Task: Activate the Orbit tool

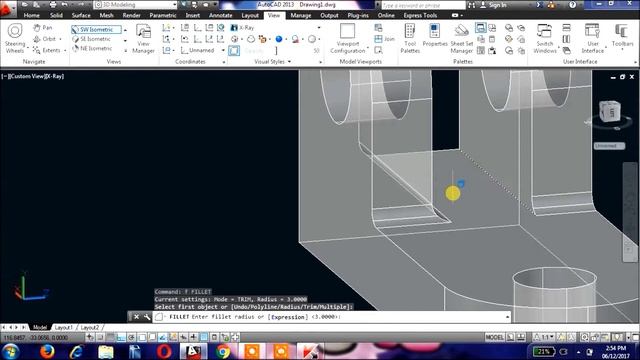Action: click(x=44, y=39)
